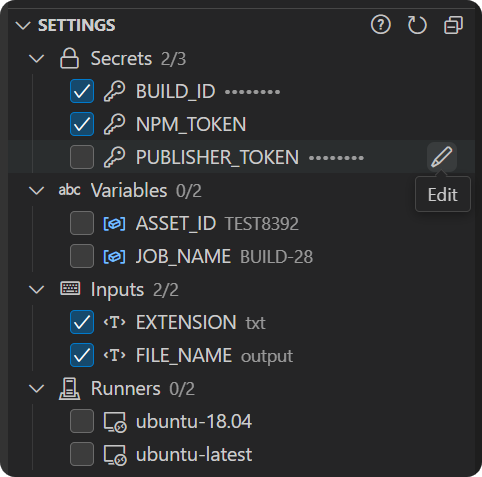This screenshot has height=477, width=482.
Task: Click the refresh icon in Settings header
Action: pos(417,25)
